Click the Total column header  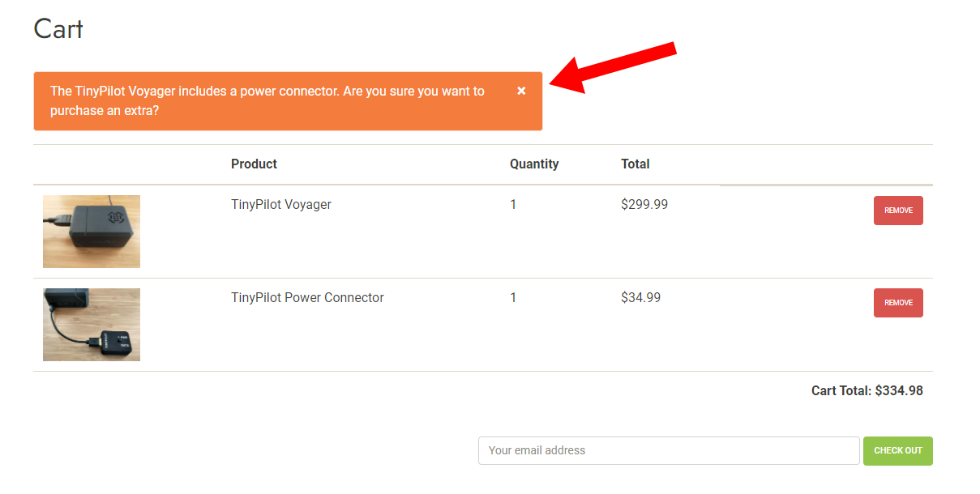[x=636, y=164]
